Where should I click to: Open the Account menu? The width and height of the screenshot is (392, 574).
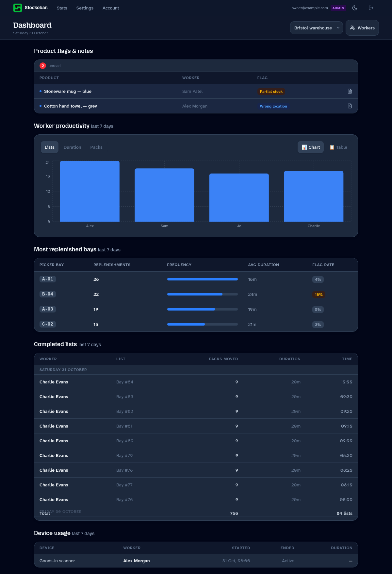(111, 8)
